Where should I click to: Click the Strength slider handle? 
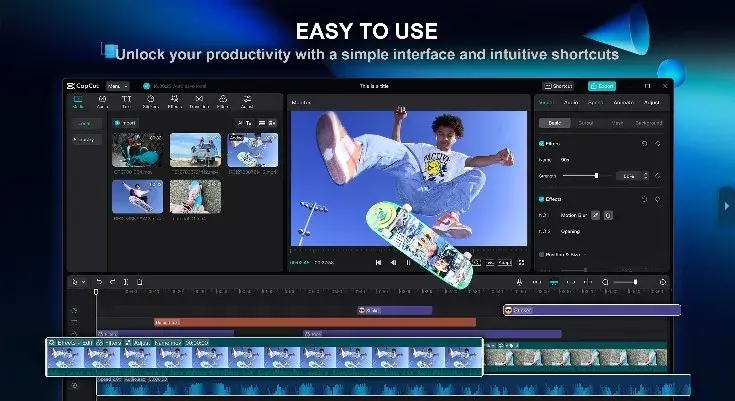(x=596, y=175)
